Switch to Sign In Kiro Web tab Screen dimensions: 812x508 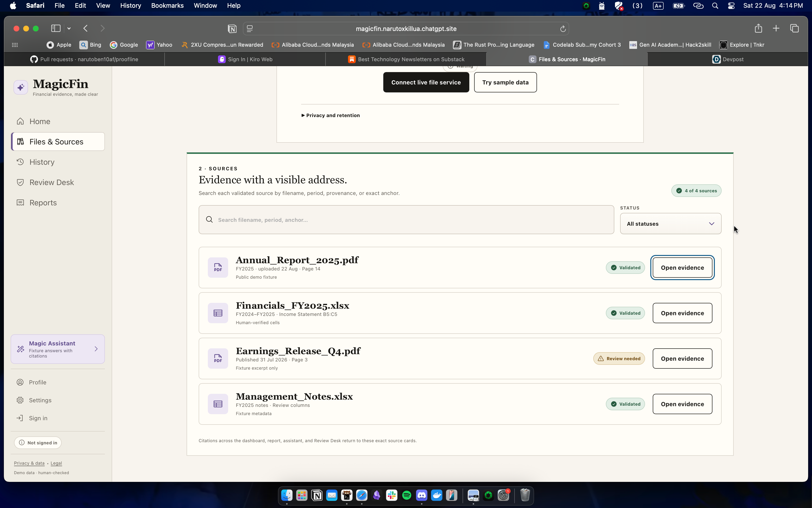coord(245,59)
